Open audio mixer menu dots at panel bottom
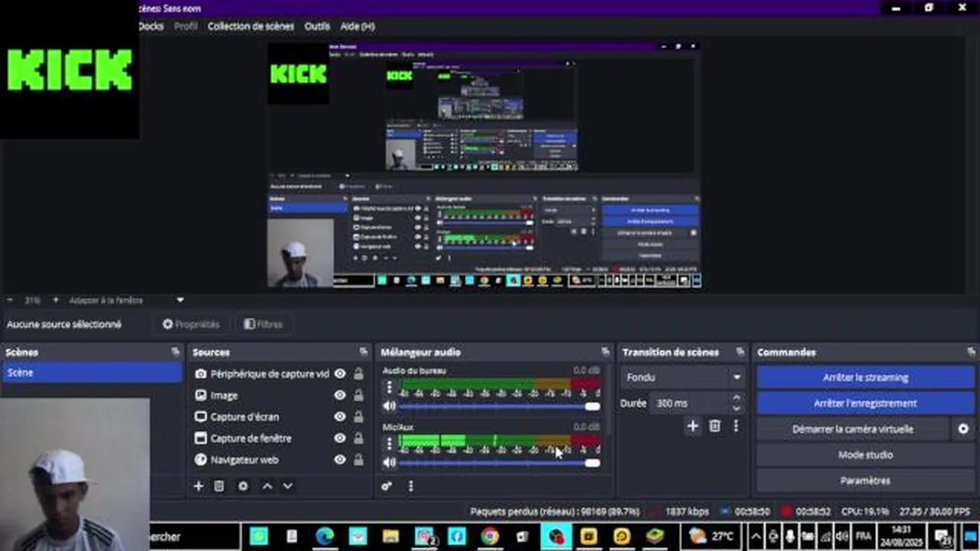 tap(410, 486)
